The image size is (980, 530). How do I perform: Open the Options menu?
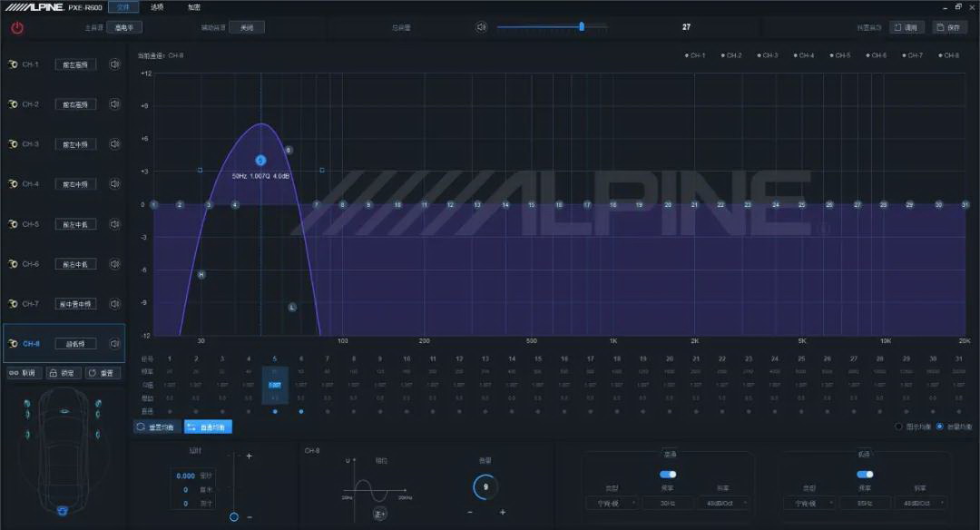157,7
